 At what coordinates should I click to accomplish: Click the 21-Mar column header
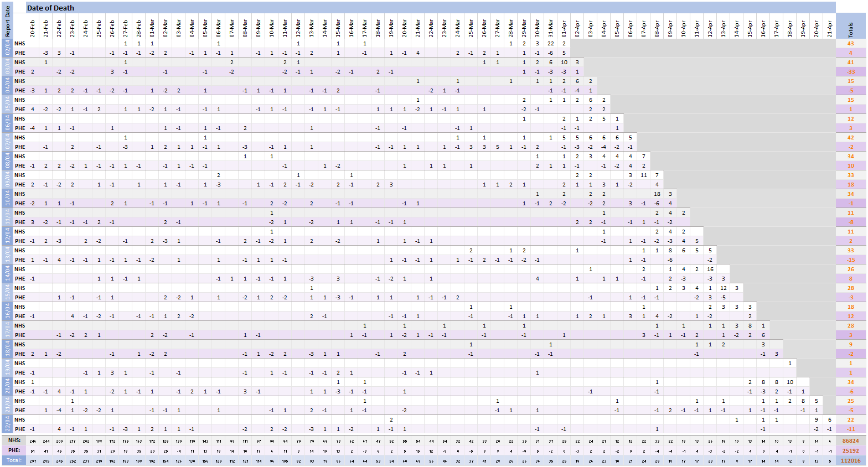point(418,29)
